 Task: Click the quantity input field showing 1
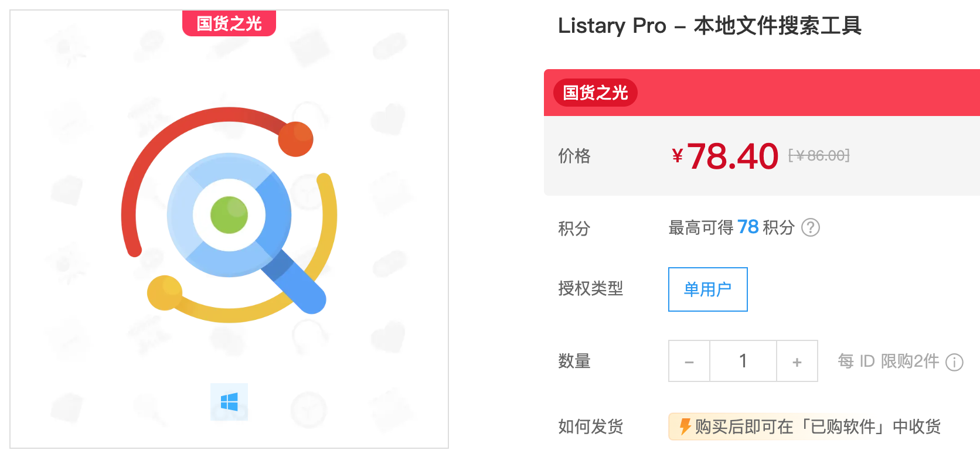743,361
